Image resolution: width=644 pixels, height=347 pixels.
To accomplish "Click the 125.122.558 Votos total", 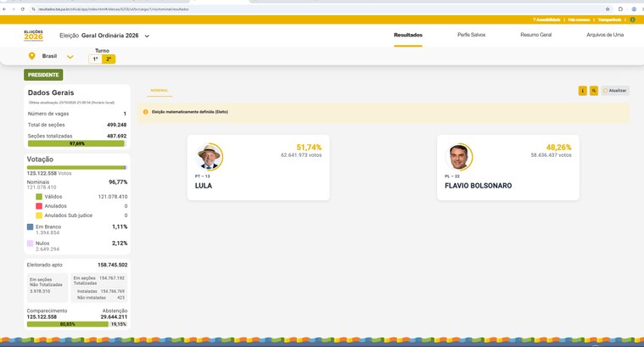I will [49, 173].
